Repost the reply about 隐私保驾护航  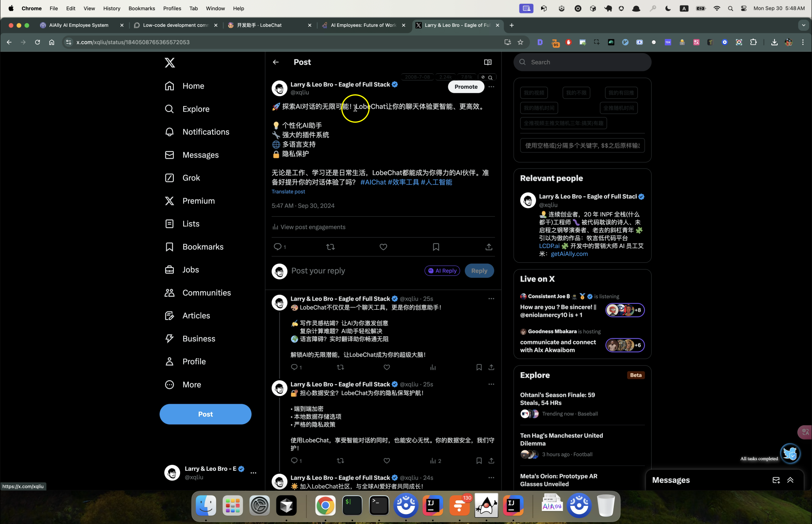point(340,460)
